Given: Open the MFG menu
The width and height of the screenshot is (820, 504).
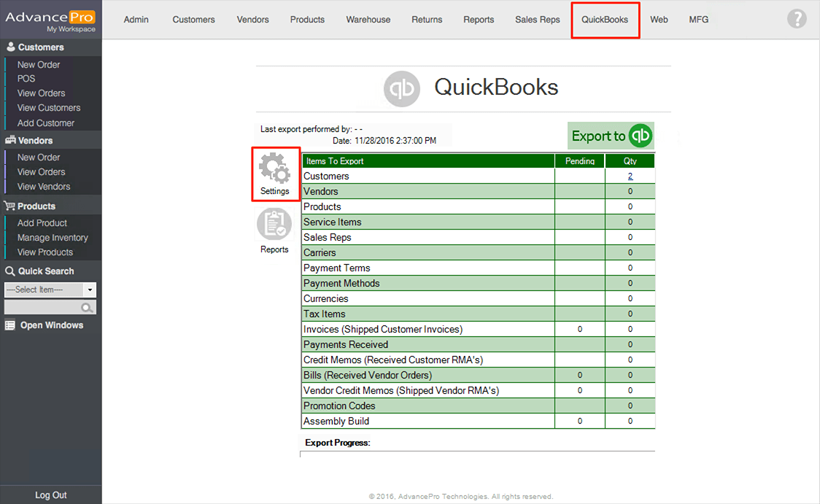Looking at the screenshot, I should (699, 20).
